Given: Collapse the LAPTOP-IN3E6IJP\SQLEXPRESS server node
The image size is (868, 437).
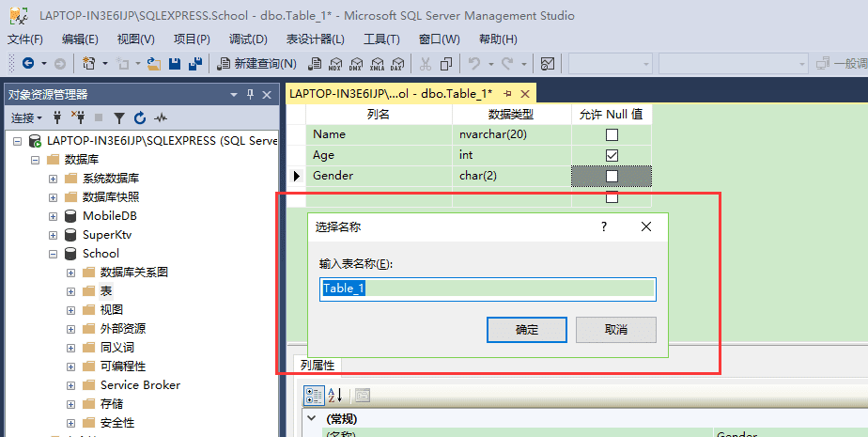Looking at the screenshot, I should click(17, 141).
